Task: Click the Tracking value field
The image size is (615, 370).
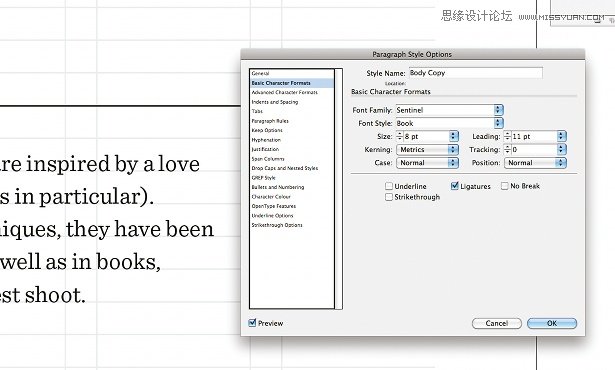Action: click(x=534, y=149)
